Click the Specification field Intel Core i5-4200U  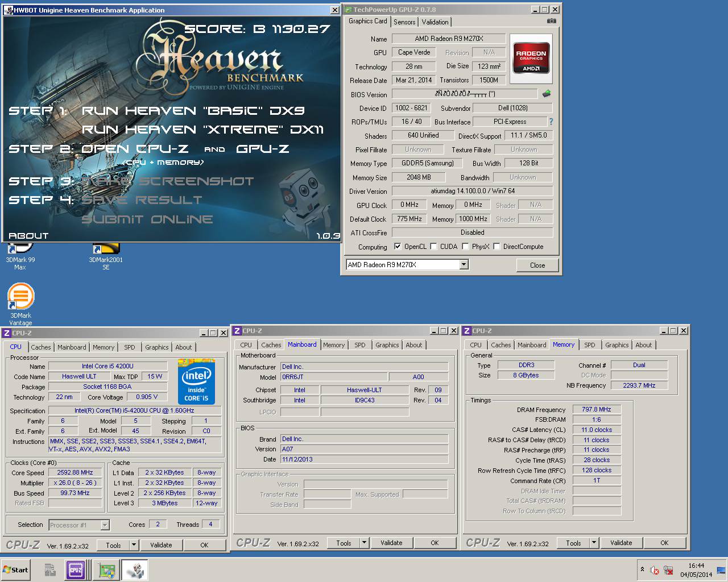pyautogui.click(x=134, y=410)
